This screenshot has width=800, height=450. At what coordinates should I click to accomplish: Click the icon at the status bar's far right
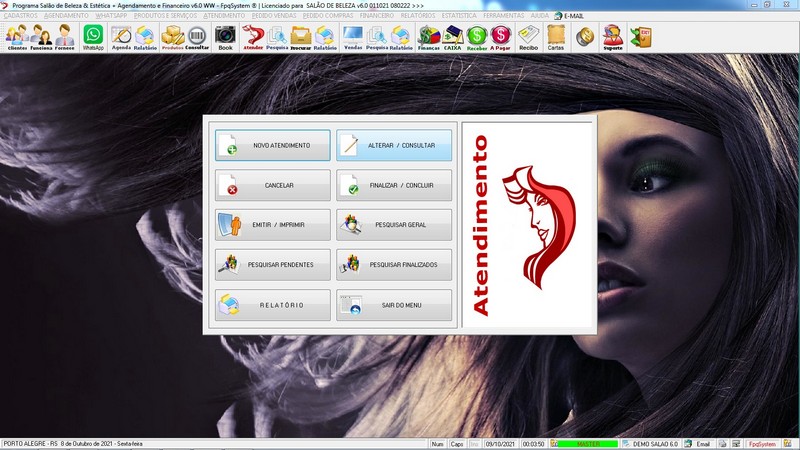(788, 444)
